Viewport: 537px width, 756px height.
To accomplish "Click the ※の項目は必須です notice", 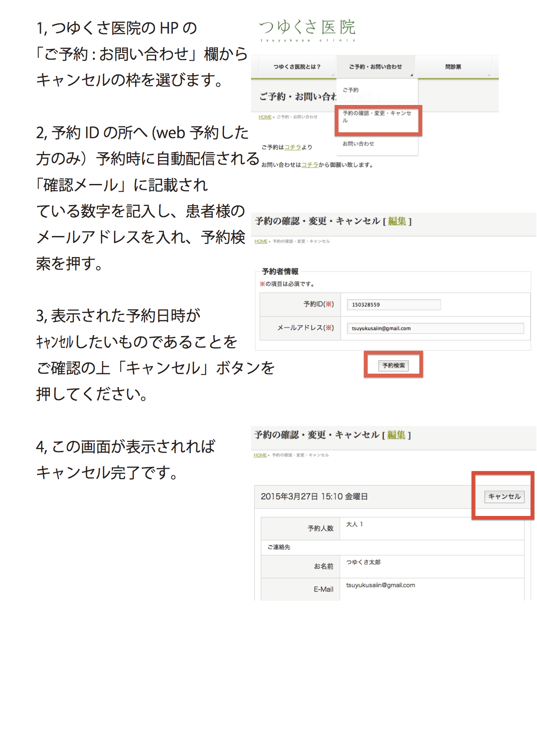I will tap(287, 284).
